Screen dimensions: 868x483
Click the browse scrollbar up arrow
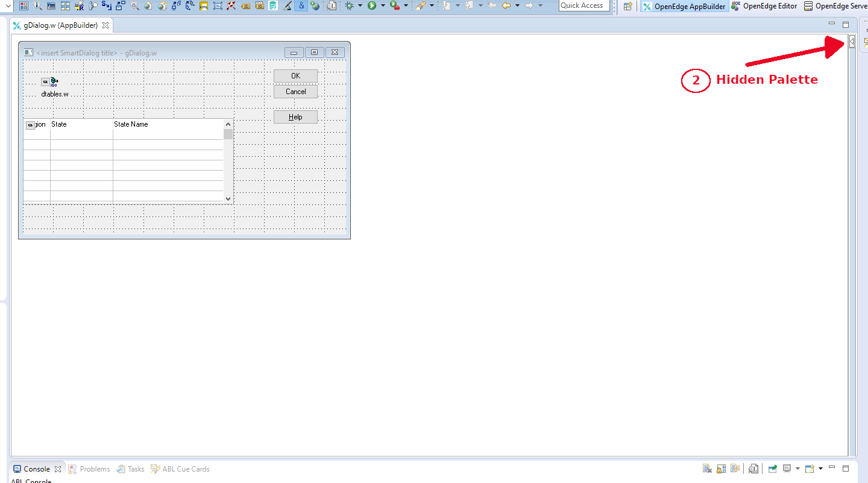[x=228, y=124]
